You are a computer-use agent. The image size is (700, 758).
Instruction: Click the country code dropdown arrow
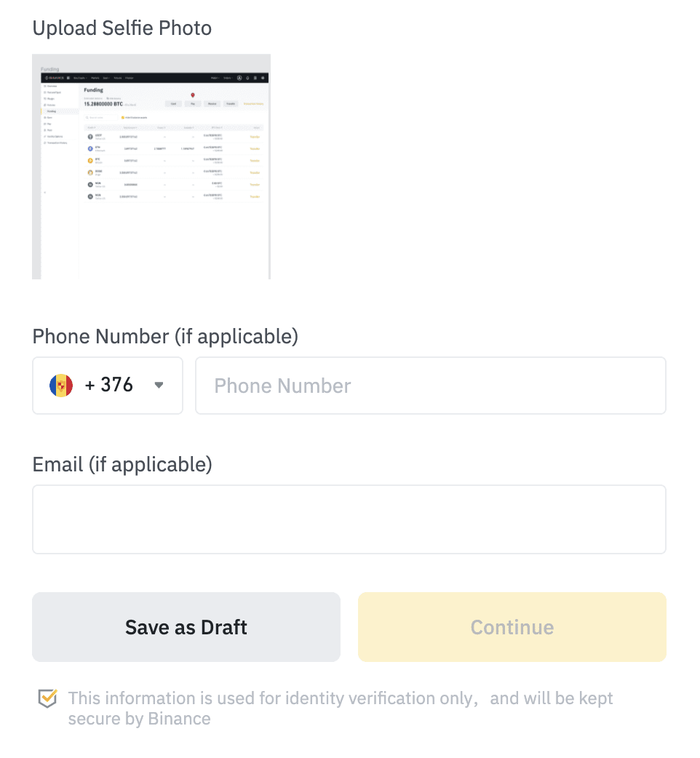[159, 386]
